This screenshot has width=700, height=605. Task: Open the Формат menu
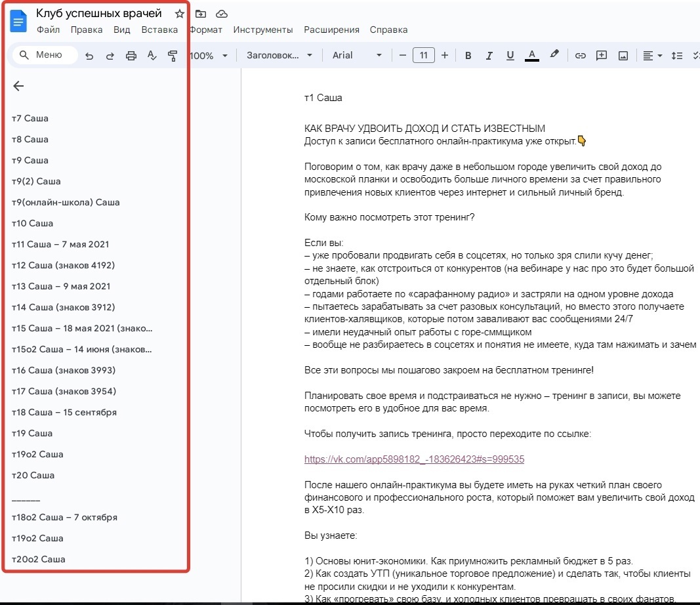coord(205,30)
